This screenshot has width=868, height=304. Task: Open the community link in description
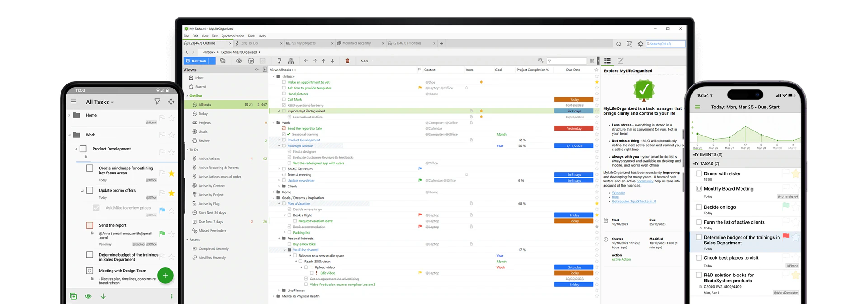(x=645, y=181)
